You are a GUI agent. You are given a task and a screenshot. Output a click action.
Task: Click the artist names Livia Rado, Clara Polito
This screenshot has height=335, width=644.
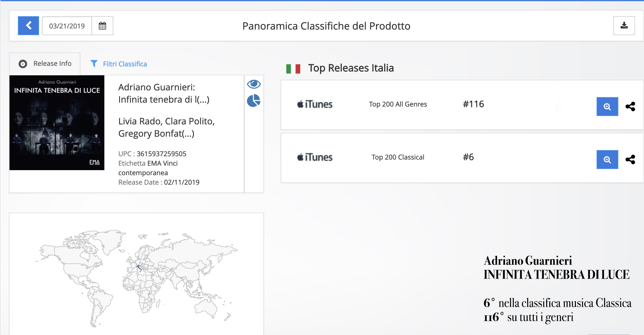[167, 127]
